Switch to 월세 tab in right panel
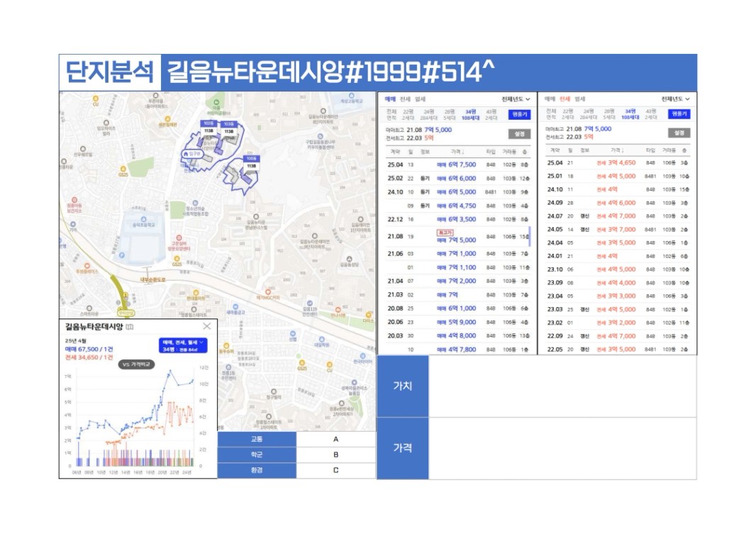The height and width of the screenshot is (534, 756). 580,99
